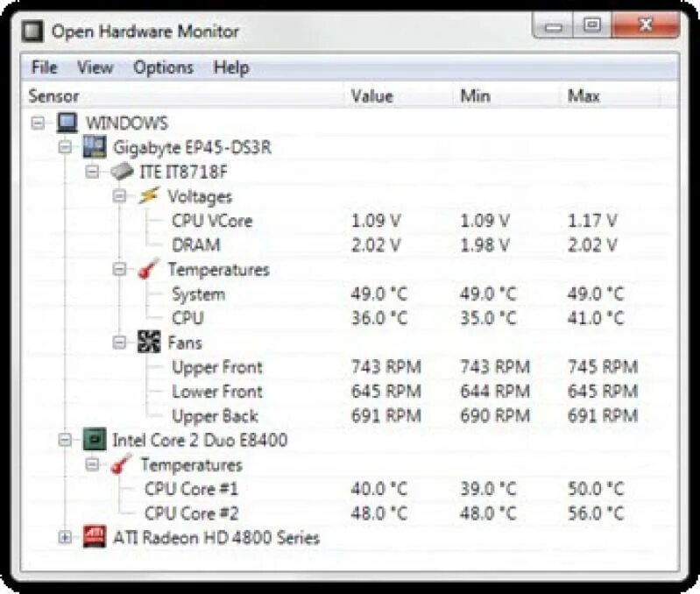Collapse Temperatures group under Intel Core 2 Duo

tap(92, 464)
